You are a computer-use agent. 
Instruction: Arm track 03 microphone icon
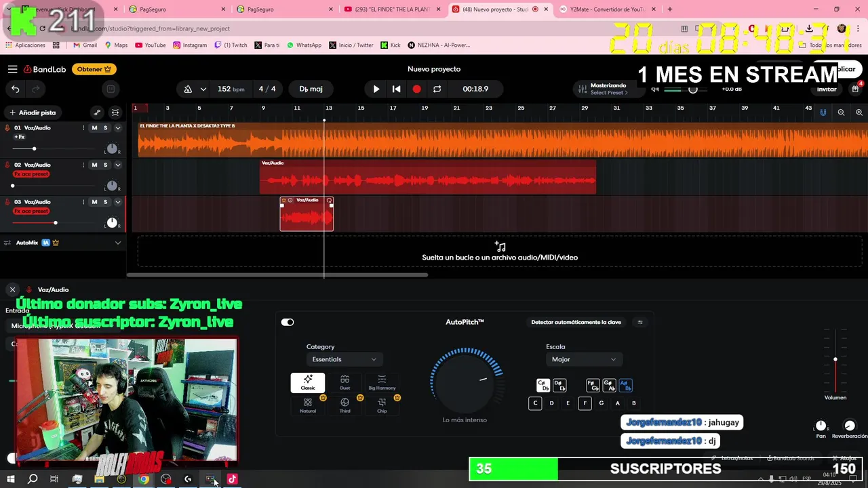click(7, 202)
